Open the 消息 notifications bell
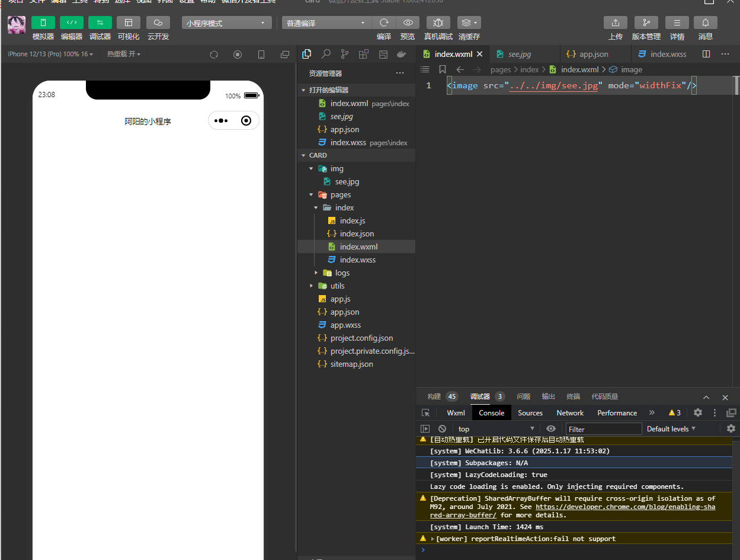The width and height of the screenshot is (740, 560). click(706, 23)
